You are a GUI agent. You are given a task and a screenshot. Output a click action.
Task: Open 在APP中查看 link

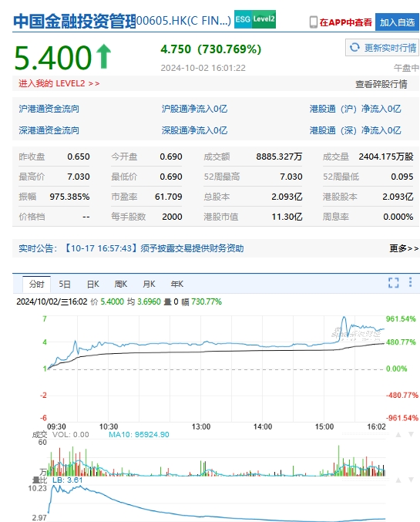[x=345, y=22]
